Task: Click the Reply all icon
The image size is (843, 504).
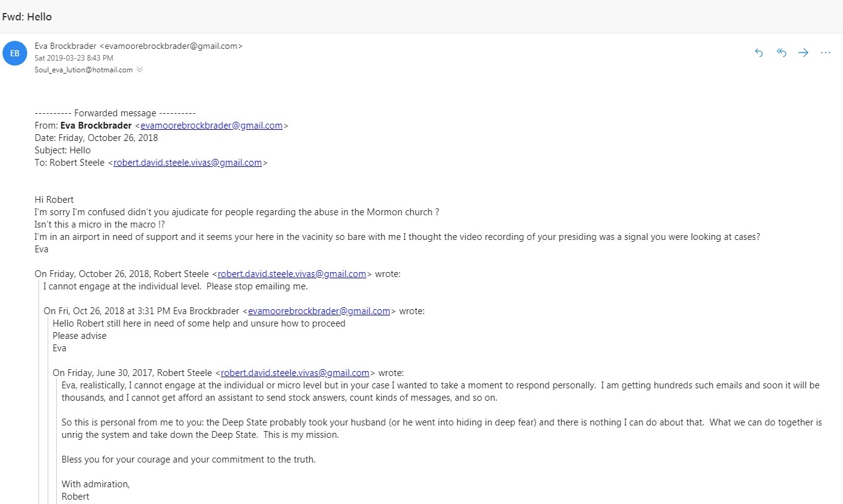Action: pyautogui.click(x=781, y=53)
